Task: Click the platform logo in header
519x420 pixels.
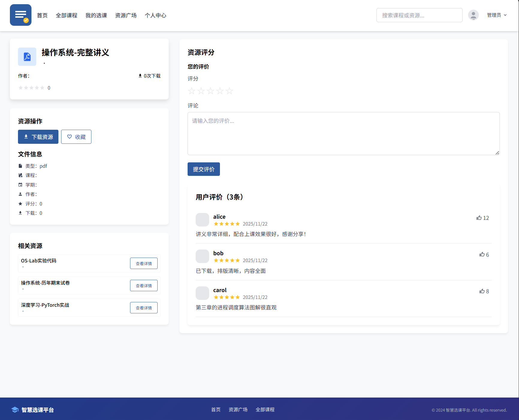Action: (x=21, y=15)
